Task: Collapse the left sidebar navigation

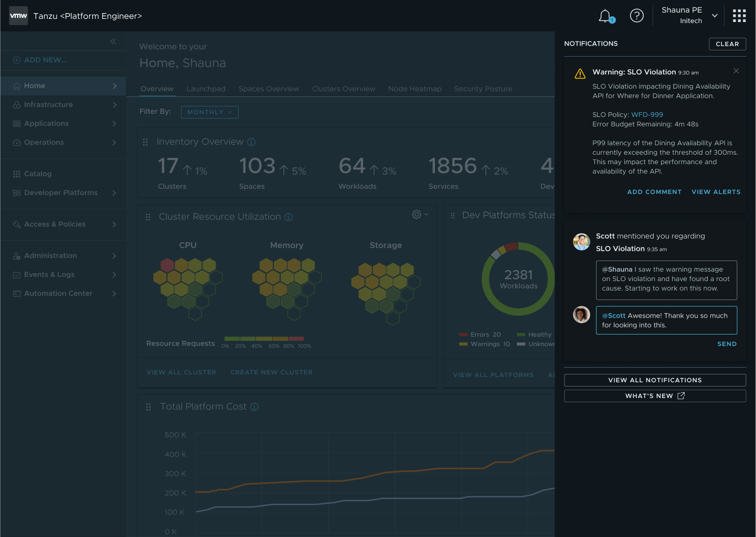Action: [x=113, y=41]
